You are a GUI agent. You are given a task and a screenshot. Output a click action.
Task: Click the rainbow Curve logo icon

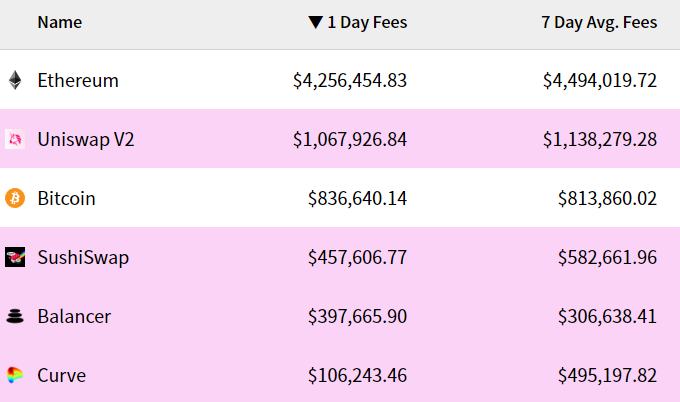coord(14,375)
